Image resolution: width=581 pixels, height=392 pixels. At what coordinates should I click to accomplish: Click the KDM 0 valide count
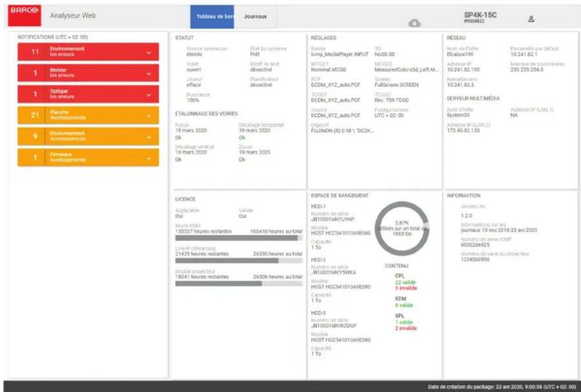click(404, 305)
